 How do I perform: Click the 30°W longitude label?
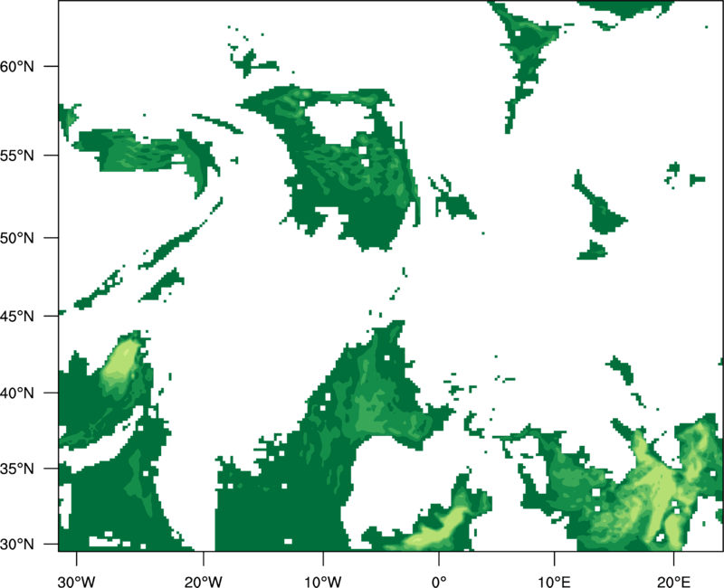tap(77, 582)
